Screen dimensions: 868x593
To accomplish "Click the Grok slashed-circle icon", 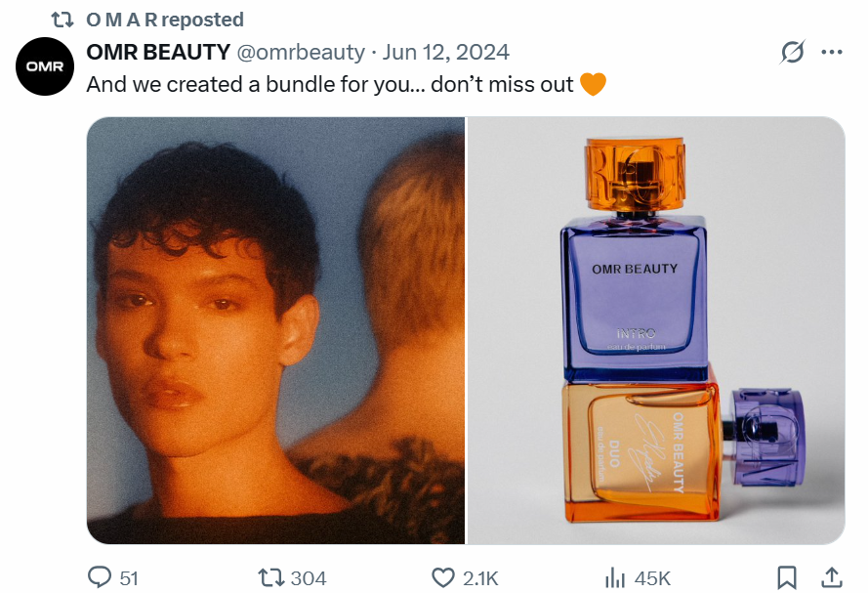I will coord(792,52).
